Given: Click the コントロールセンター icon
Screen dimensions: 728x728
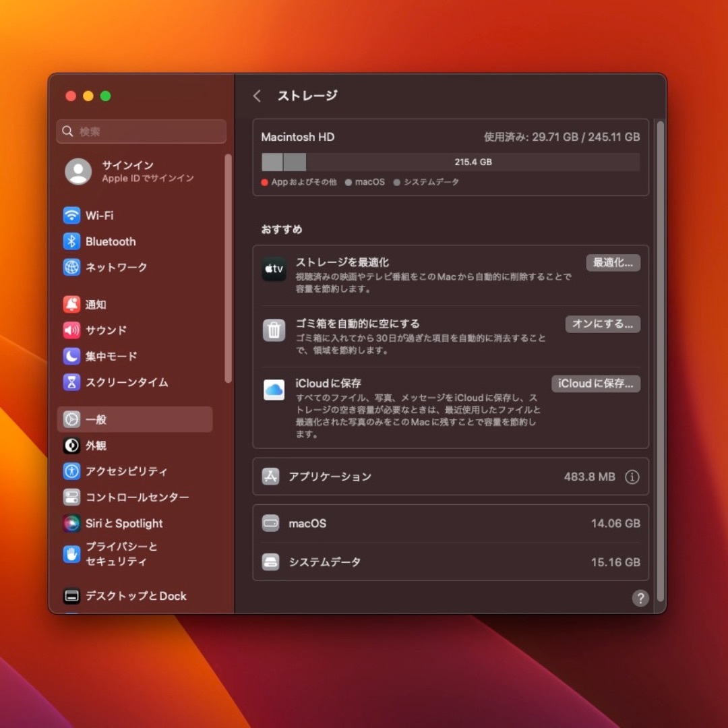Looking at the screenshot, I should tap(71, 497).
